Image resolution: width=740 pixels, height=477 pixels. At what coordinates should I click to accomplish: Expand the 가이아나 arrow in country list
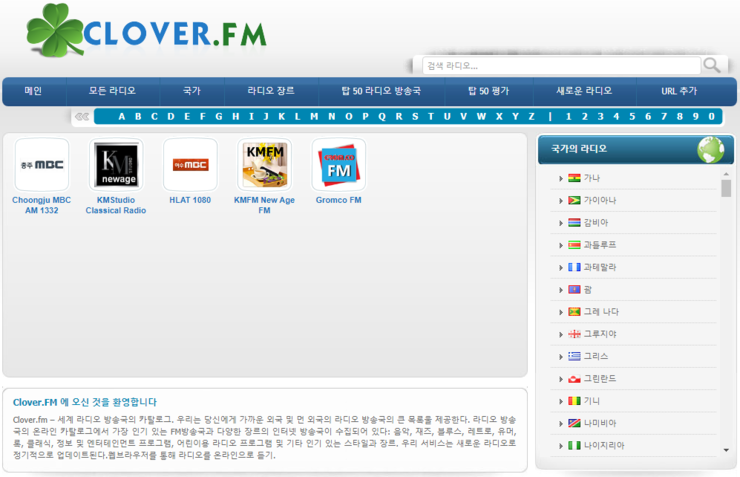[561, 201]
